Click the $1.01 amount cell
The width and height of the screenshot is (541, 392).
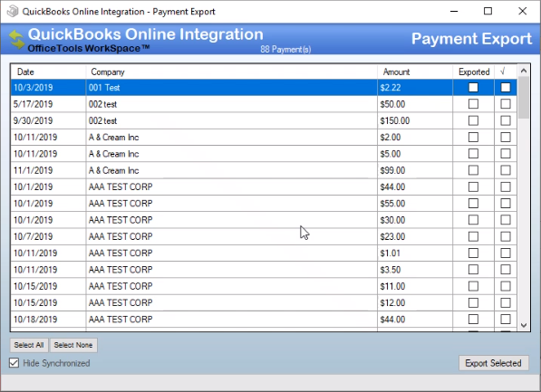(x=415, y=253)
